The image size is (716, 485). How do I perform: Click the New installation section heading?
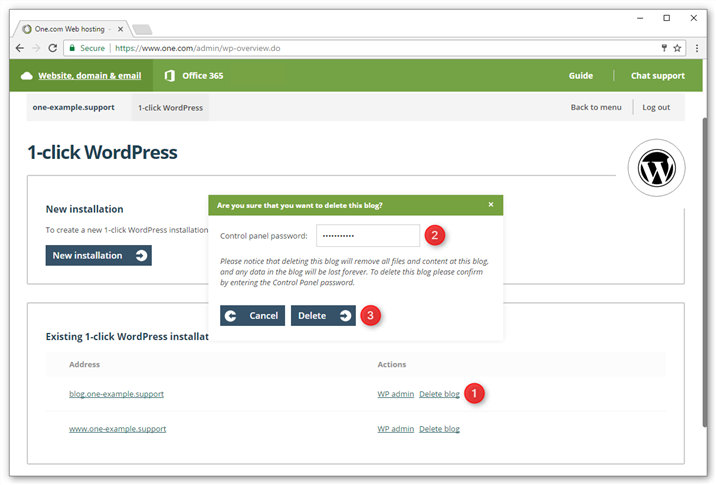tap(84, 209)
